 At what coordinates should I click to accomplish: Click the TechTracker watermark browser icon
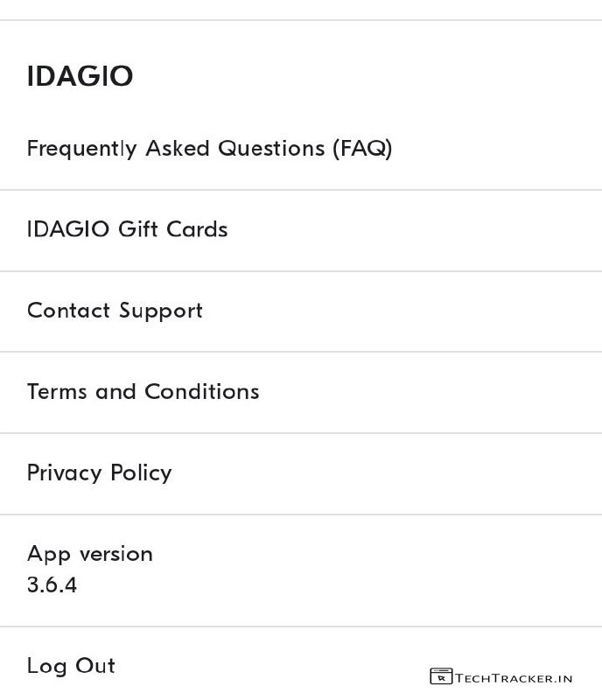coord(441,676)
